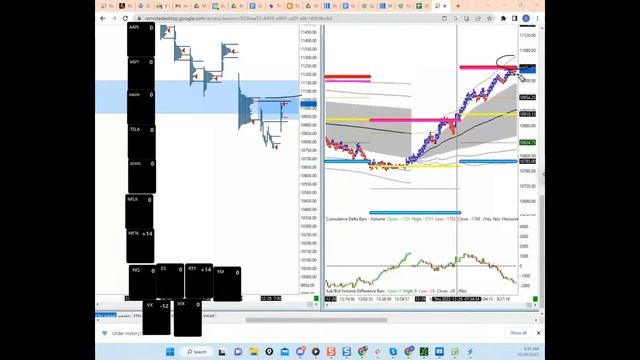Click the horizontal scrollbar thumb below charts
Image resolution: width=640 pixels, height=360 pixels.
click(316, 320)
